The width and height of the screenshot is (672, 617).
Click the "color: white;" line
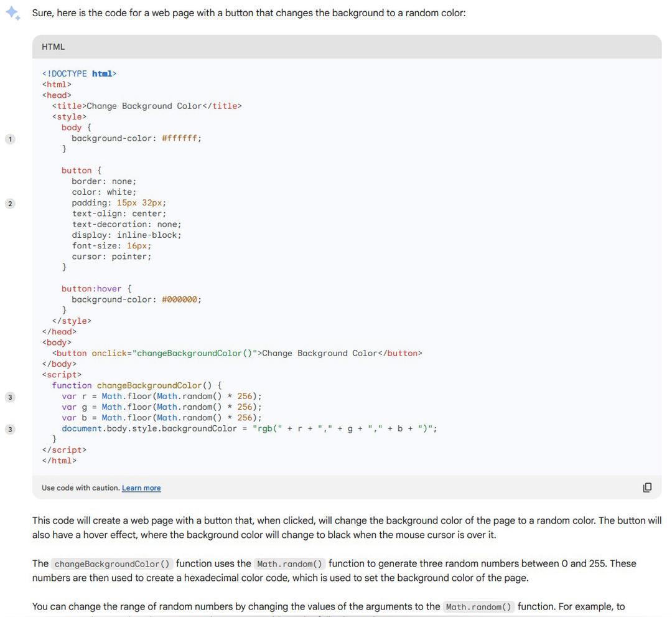click(104, 192)
